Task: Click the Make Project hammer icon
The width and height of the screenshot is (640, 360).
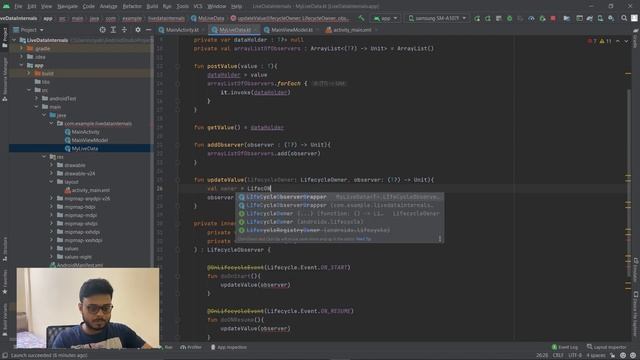Action: pos(361,18)
